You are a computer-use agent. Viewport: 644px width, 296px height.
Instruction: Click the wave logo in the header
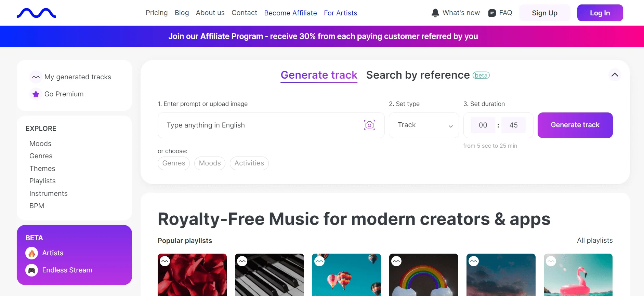tap(36, 13)
